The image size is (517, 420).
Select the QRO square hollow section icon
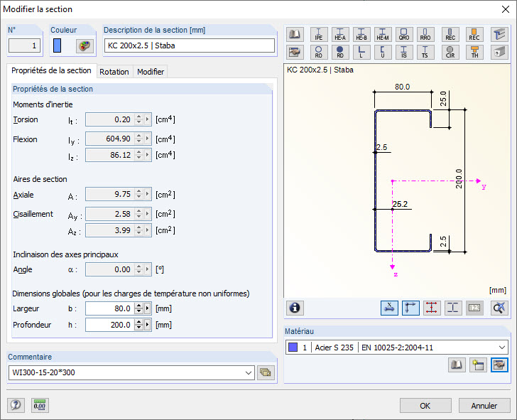(404, 34)
